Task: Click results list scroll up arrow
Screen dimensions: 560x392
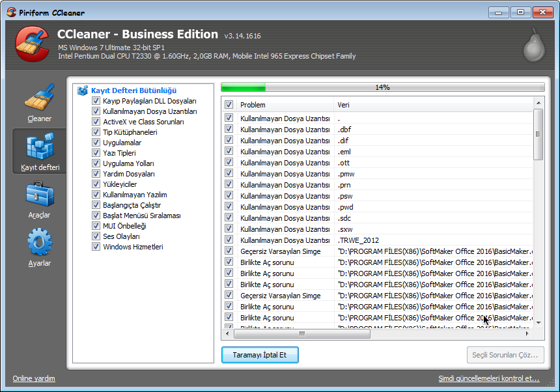Action: click(539, 103)
